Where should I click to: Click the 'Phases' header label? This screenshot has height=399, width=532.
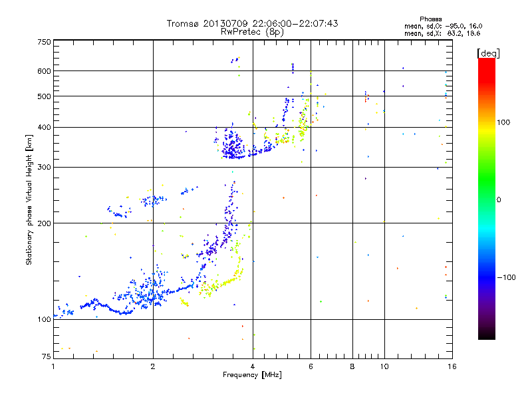click(430, 19)
